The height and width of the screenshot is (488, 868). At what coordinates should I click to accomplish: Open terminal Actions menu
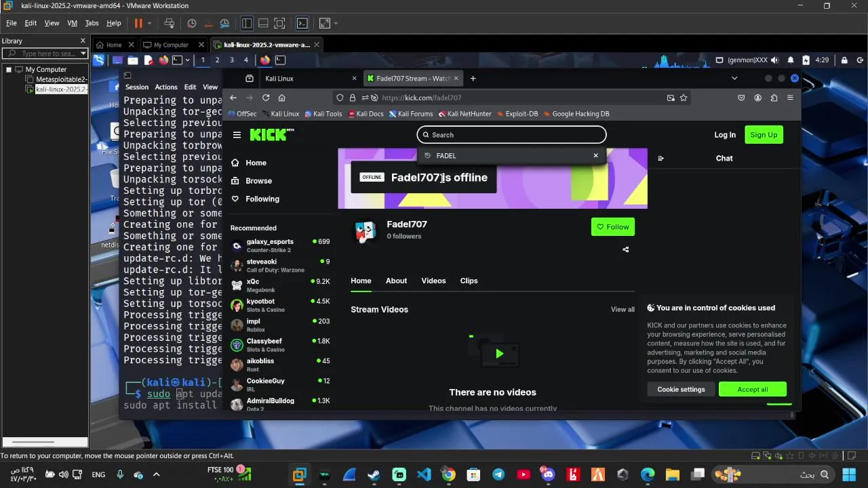166,87
